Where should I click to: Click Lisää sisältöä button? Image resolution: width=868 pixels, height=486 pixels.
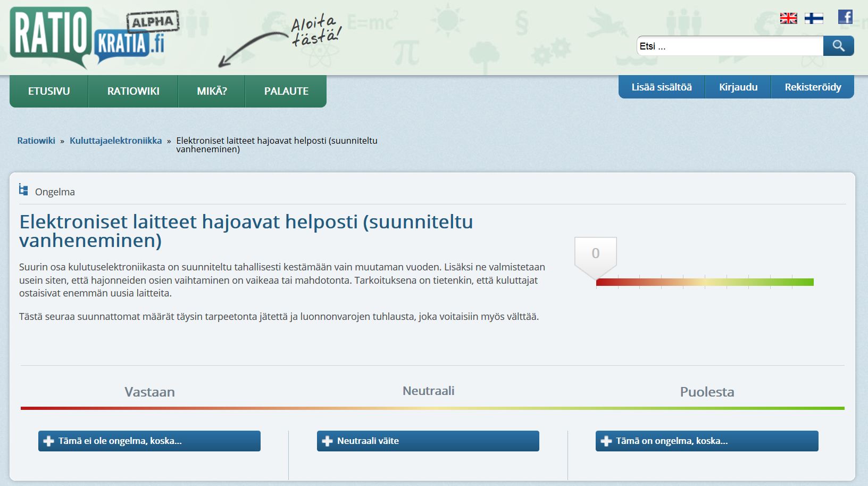(x=662, y=87)
